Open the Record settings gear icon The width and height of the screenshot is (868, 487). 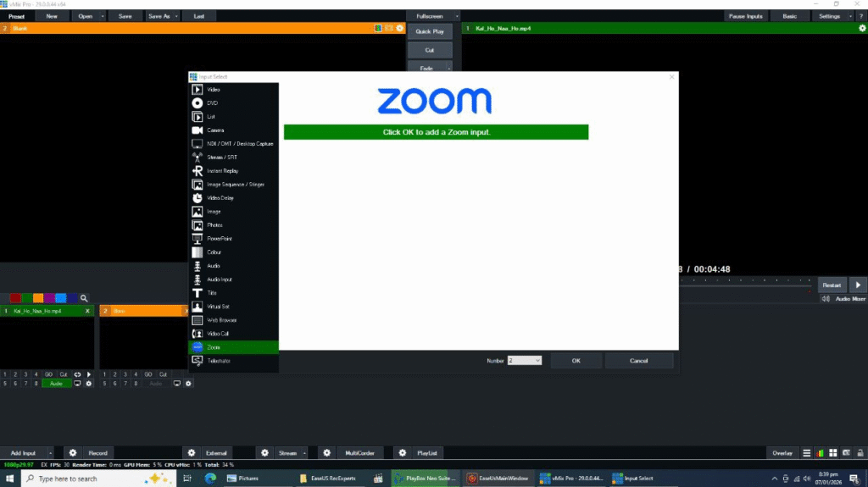coord(73,453)
